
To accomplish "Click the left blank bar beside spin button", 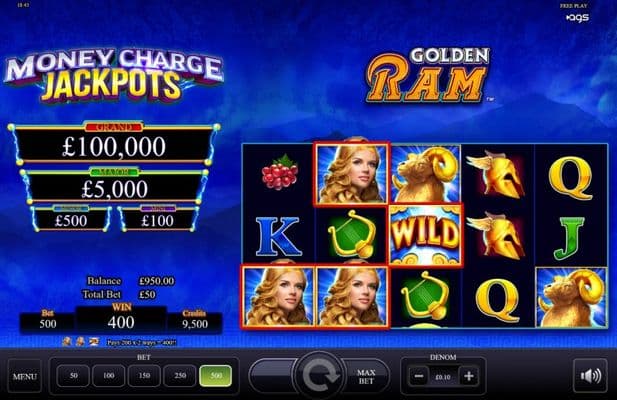I will [273, 376].
